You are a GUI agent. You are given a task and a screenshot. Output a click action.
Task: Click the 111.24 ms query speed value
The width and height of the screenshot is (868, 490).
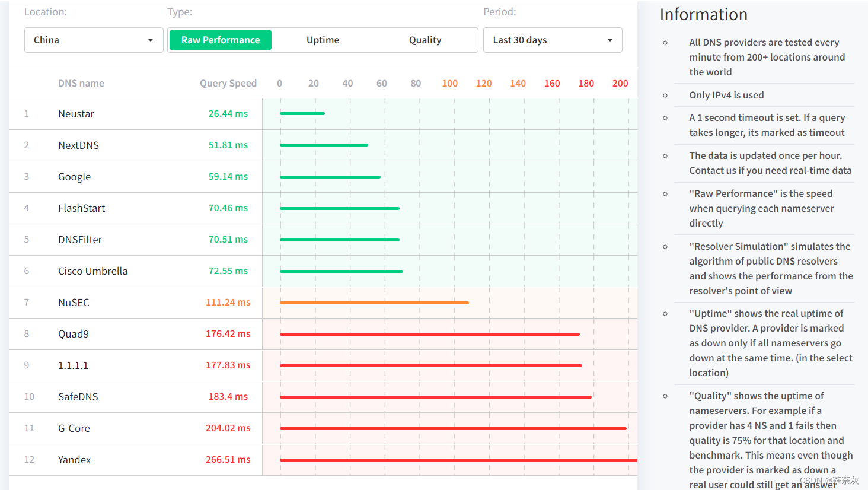click(228, 302)
